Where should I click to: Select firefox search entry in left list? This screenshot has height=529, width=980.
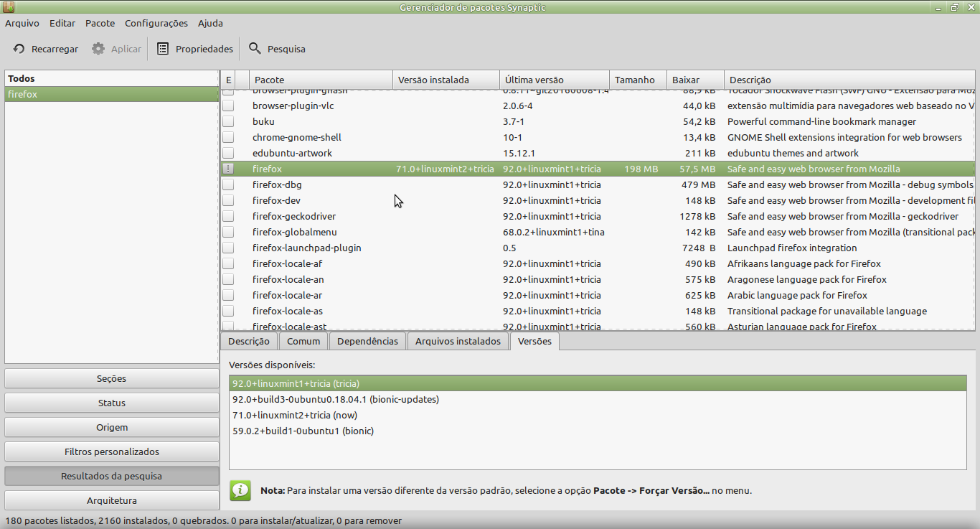pyautogui.click(x=112, y=94)
